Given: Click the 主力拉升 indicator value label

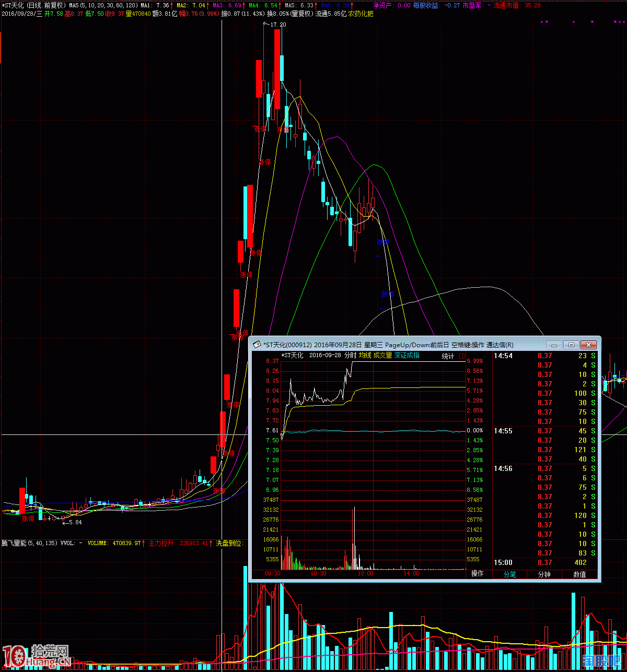Looking at the screenshot, I should 179,544.
